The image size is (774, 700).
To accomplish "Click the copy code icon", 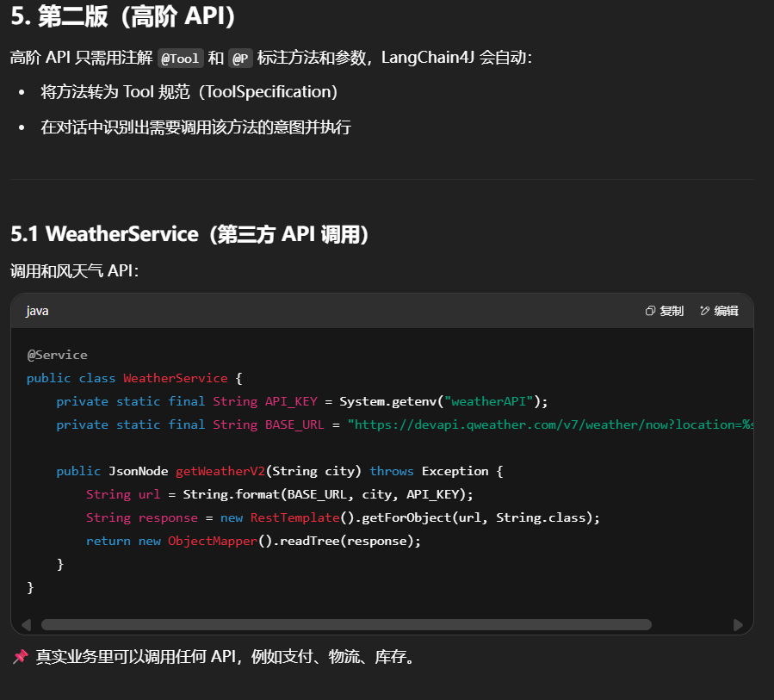I will pos(650,311).
